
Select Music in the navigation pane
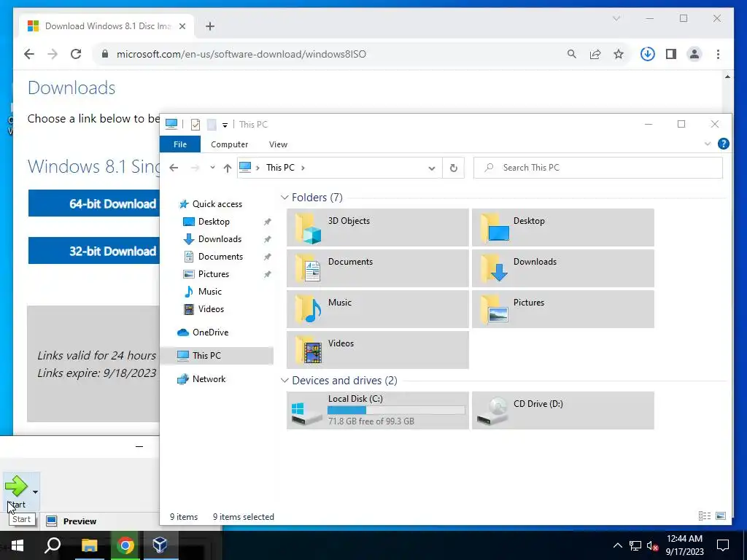click(209, 292)
